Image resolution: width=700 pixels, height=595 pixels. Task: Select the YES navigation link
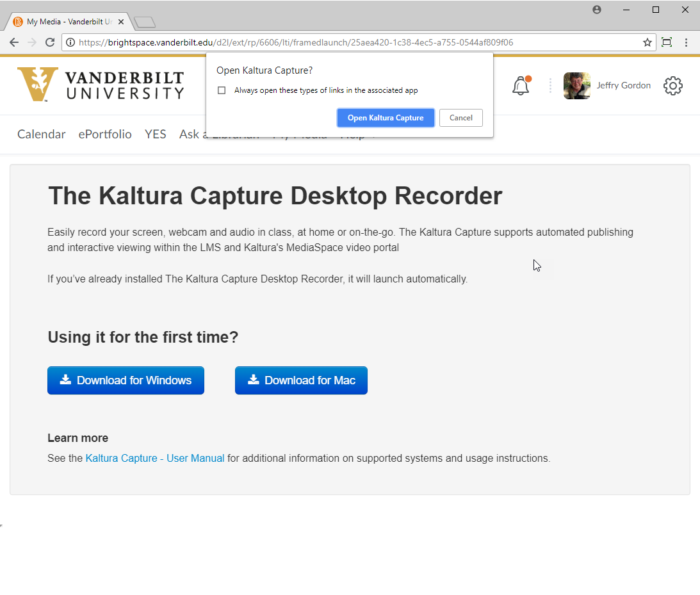pyautogui.click(x=155, y=134)
